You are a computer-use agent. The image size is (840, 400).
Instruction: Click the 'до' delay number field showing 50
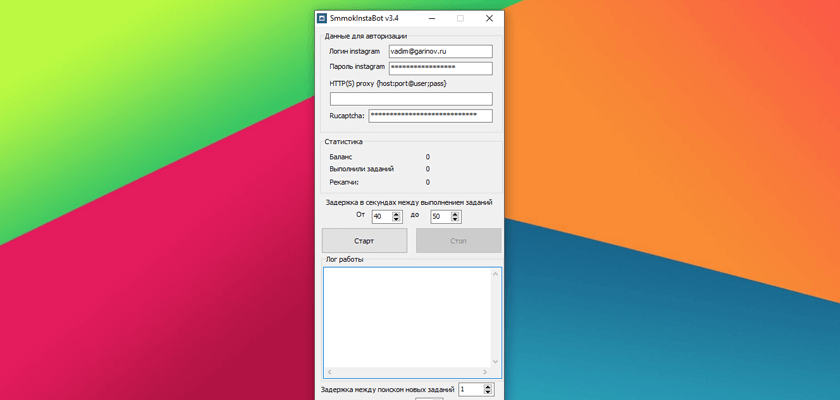(x=441, y=217)
